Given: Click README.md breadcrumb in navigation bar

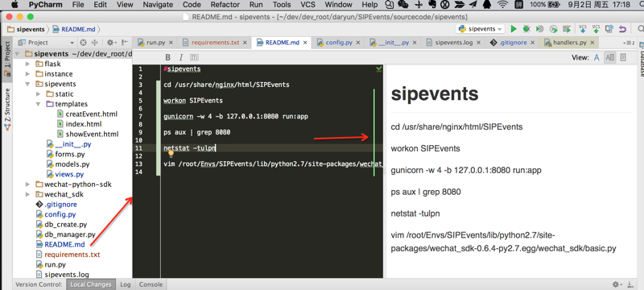Looking at the screenshot, I should [x=74, y=30].
